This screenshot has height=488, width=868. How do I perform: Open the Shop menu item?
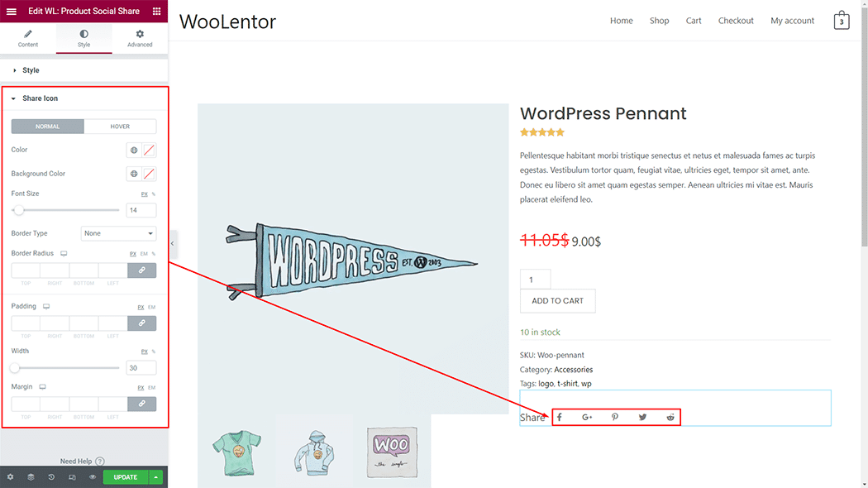tap(659, 21)
